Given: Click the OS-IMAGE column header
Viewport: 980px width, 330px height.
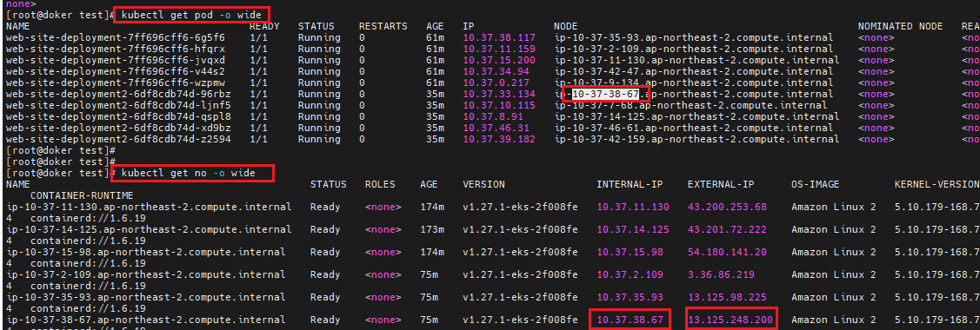Looking at the screenshot, I should pos(815,185).
